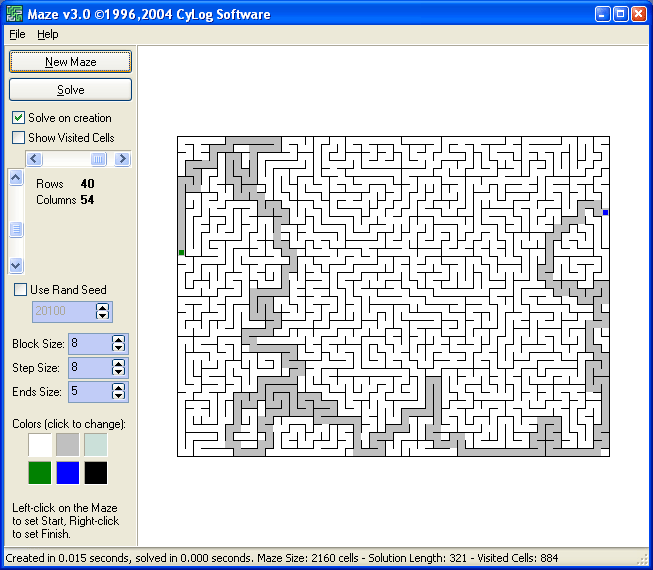
Task: Click right arrow of columns scrollbar
Action: (x=122, y=159)
